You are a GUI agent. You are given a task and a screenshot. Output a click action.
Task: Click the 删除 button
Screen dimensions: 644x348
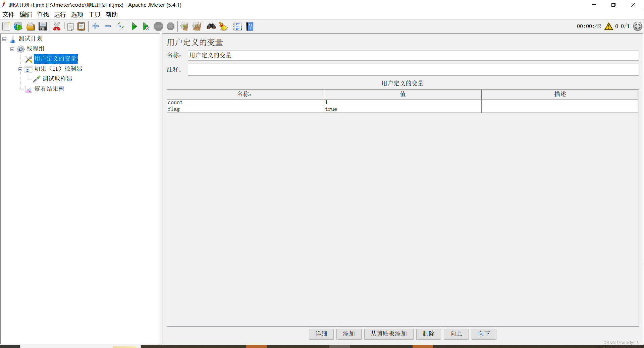[x=429, y=334]
